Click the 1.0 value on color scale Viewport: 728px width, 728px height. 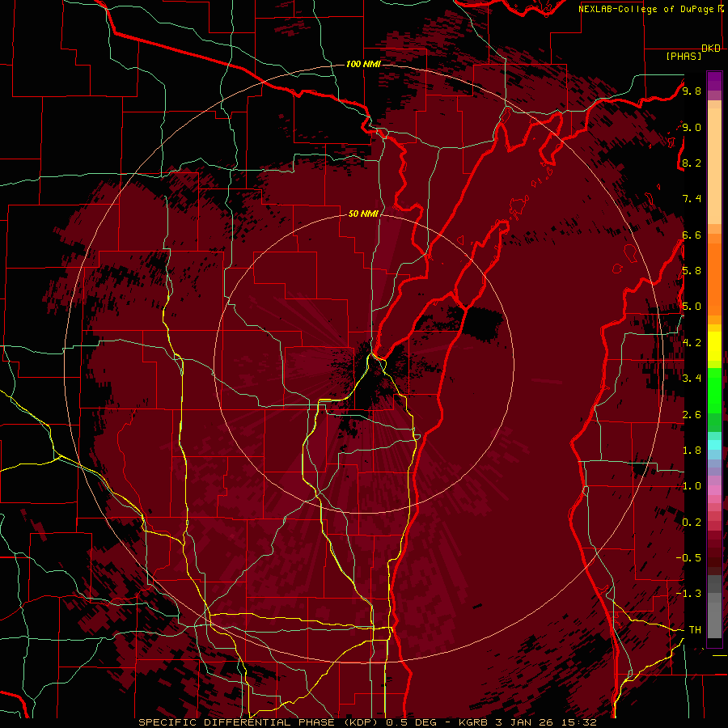[x=692, y=486]
